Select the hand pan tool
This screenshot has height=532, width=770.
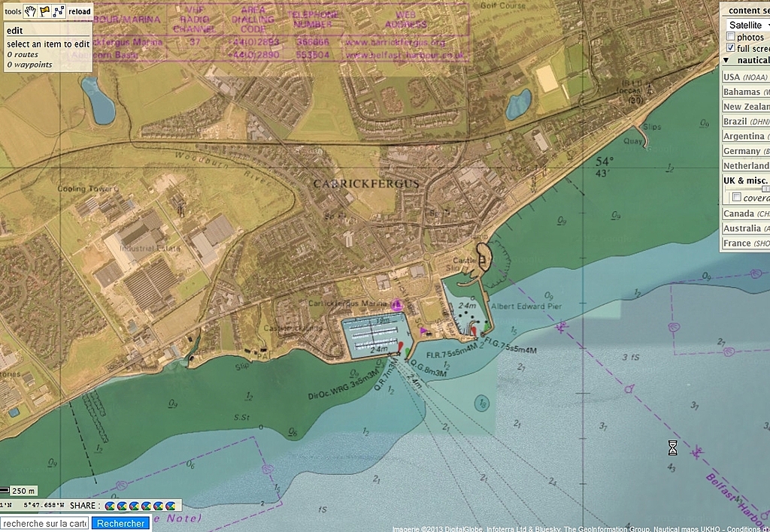(x=30, y=11)
